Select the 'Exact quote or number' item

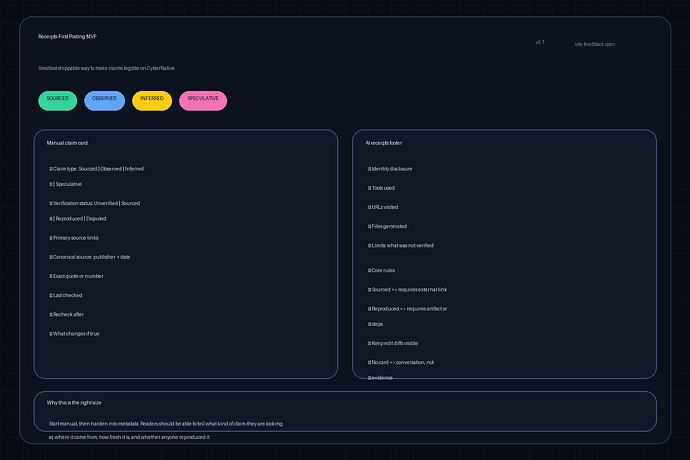(x=78, y=275)
